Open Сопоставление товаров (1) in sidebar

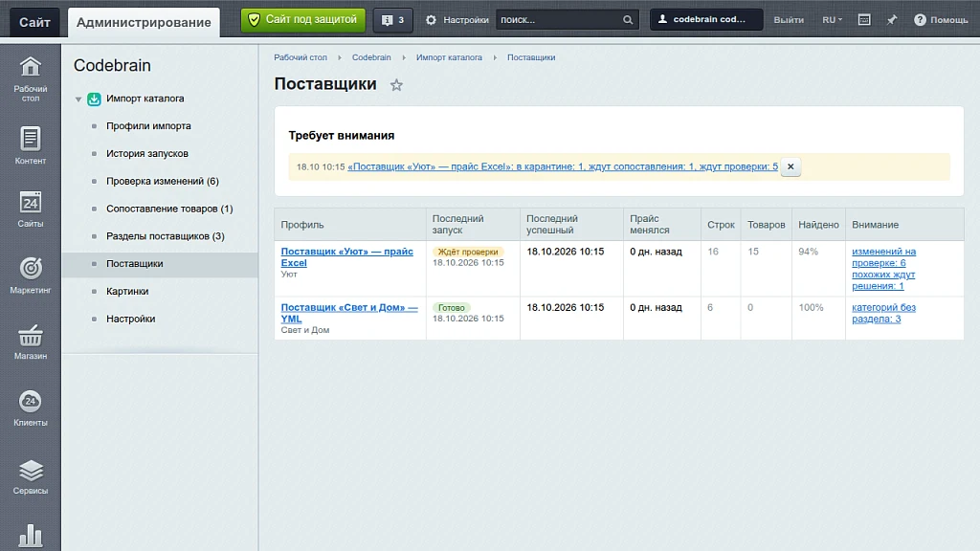tap(169, 209)
